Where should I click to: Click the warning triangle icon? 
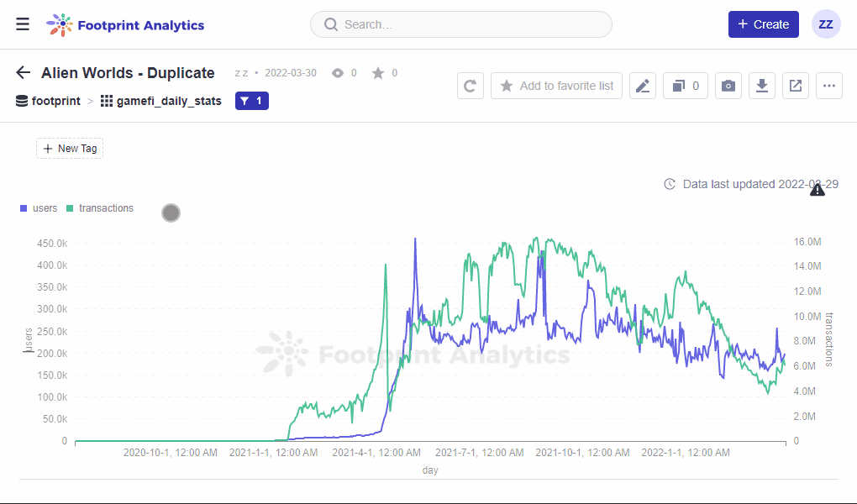click(818, 190)
